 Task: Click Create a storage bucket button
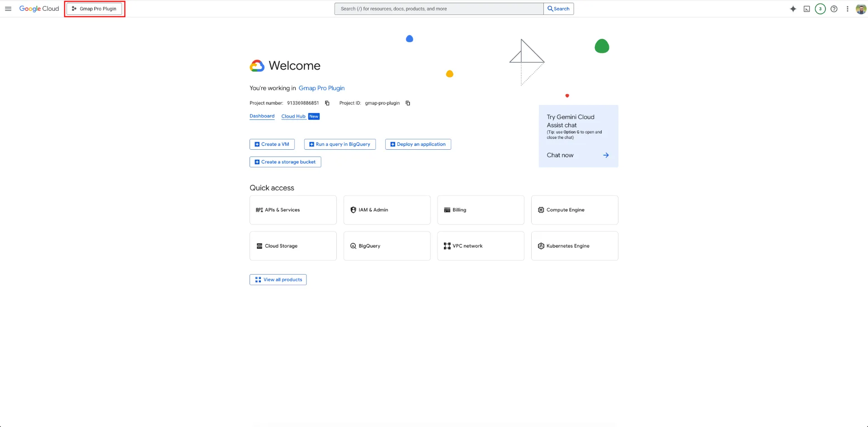click(285, 162)
